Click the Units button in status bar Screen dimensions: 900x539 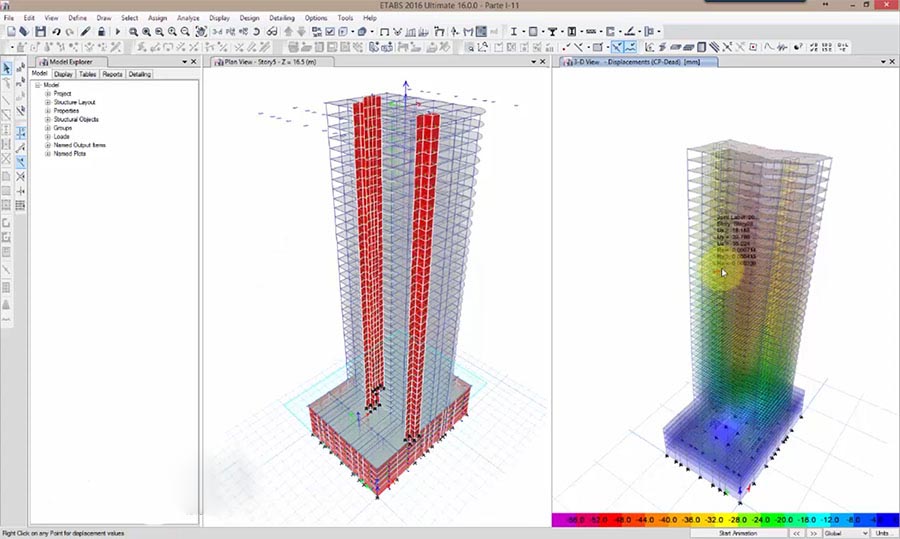(884, 533)
